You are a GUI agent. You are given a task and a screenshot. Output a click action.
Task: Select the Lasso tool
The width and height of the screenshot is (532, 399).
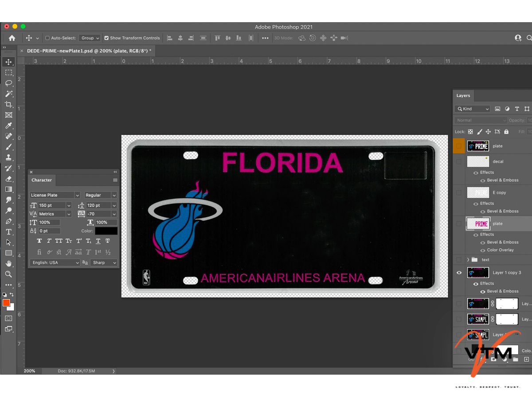click(x=8, y=83)
